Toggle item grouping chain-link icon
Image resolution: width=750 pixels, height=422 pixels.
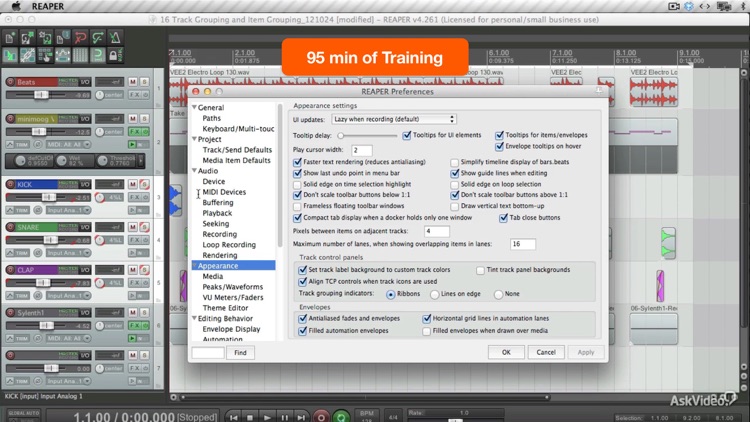[x=27, y=56]
